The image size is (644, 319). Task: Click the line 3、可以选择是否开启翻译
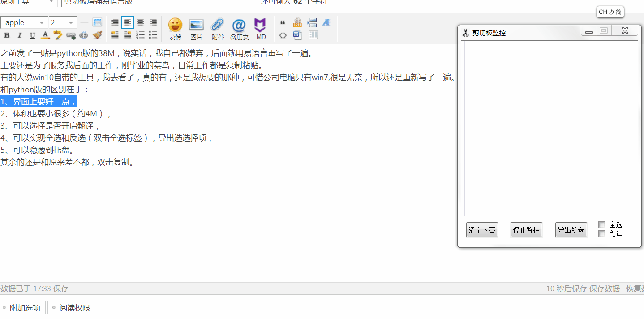pyautogui.click(x=50, y=126)
